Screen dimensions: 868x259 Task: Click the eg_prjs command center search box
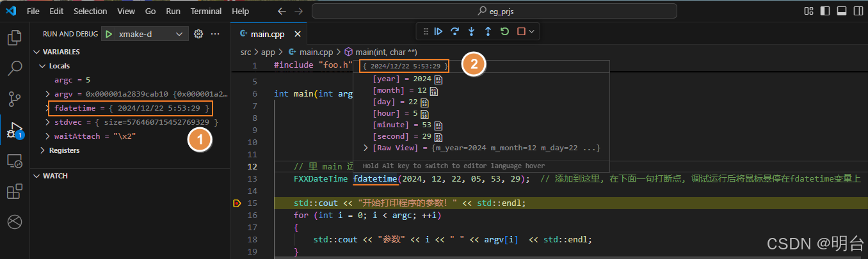(494, 12)
